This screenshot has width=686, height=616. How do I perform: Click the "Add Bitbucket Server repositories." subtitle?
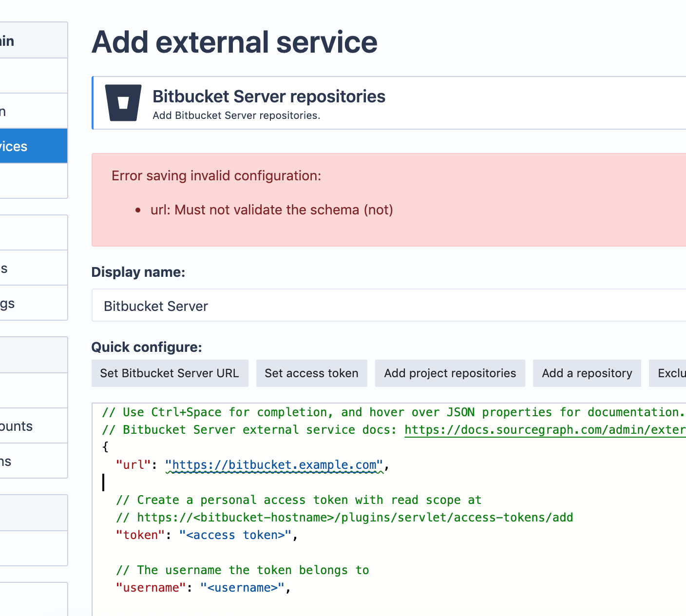point(236,115)
